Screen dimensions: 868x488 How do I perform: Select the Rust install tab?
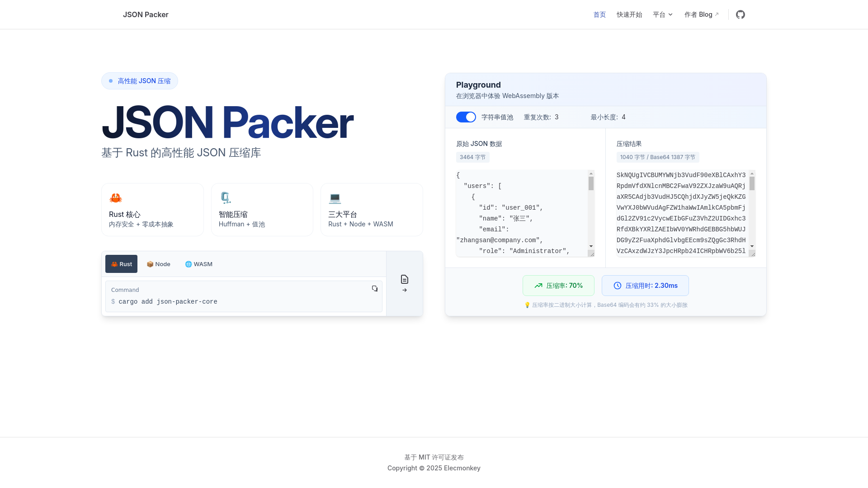[121, 264]
